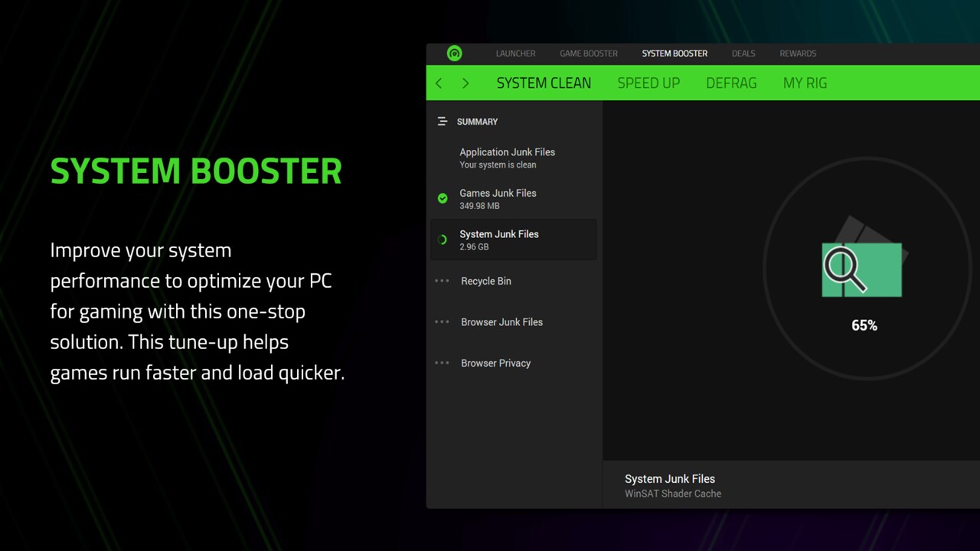980x551 pixels.
Task: Click the pending dots beside Recycle Bin
Action: click(x=443, y=281)
